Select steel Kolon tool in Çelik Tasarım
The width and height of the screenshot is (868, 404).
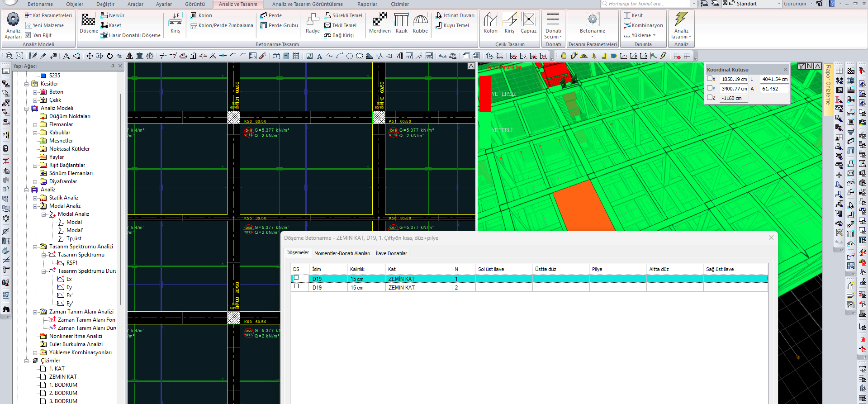pyautogui.click(x=491, y=23)
